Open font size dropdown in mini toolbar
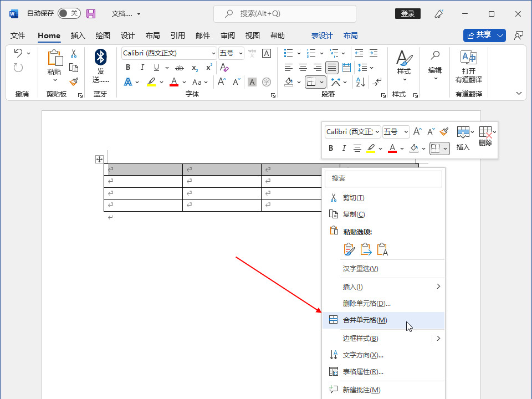Image resolution: width=532 pixels, height=399 pixels. [406, 132]
